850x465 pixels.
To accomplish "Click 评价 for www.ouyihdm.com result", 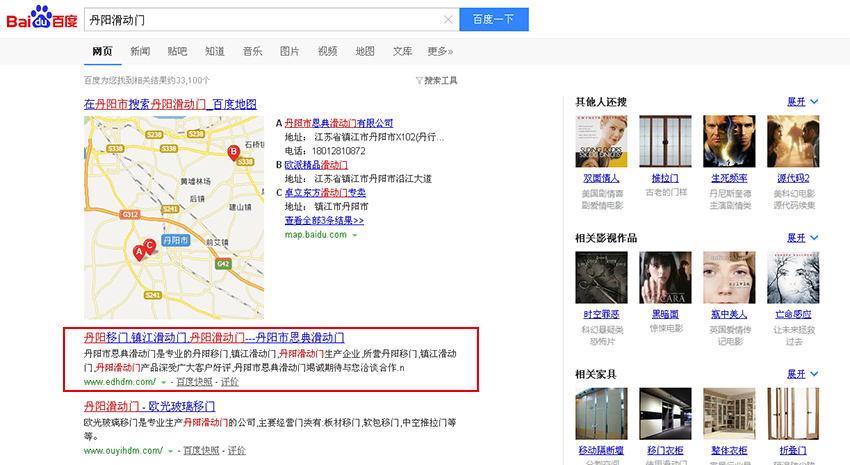I will [x=237, y=451].
